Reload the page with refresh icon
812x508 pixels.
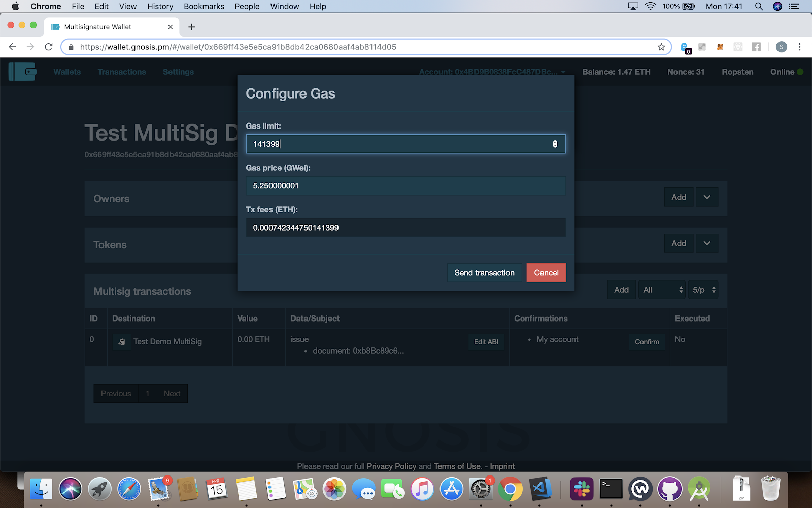[49, 47]
